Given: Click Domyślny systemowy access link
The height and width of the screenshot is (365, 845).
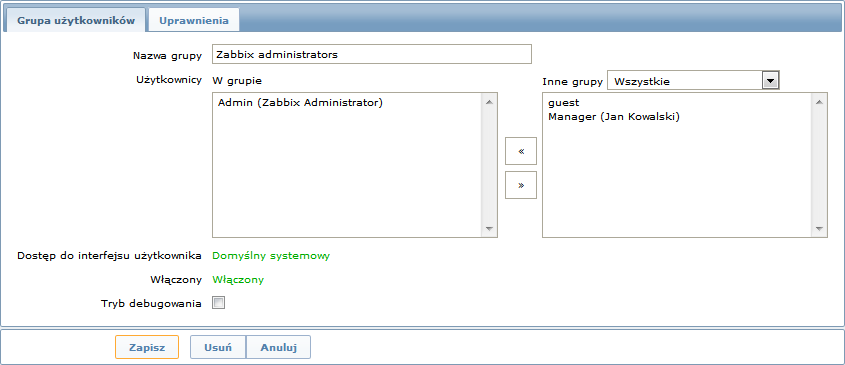Looking at the screenshot, I should [x=271, y=256].
